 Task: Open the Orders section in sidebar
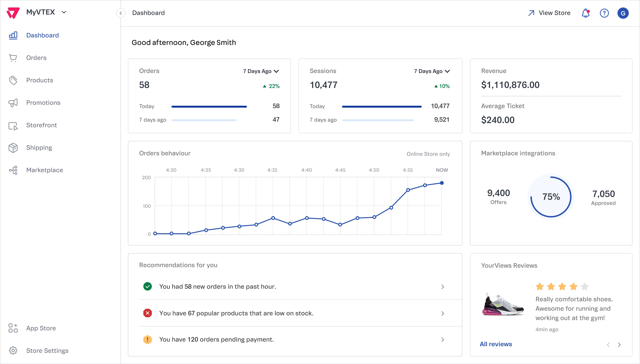(36, 58)
